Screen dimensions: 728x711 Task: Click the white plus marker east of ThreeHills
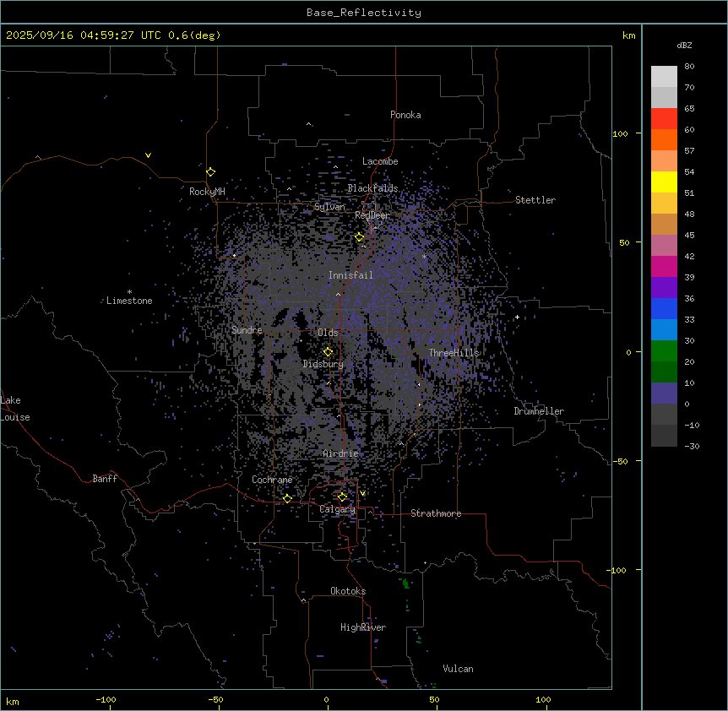coord(517,317)
